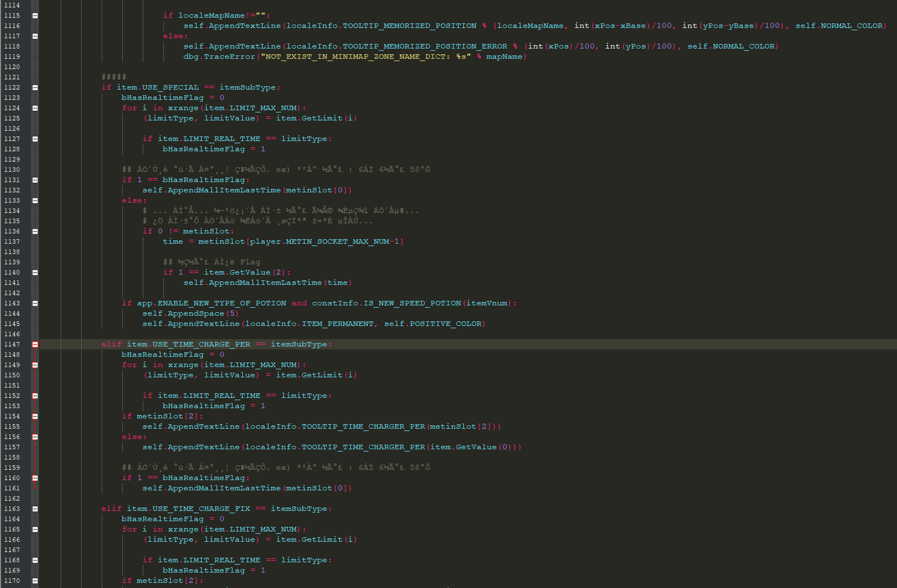Click the NOT_EXIST_IN_MINIMAP_ZONE_NAME_DICT string
Screen dimensions: 897x588
(366, 57)
